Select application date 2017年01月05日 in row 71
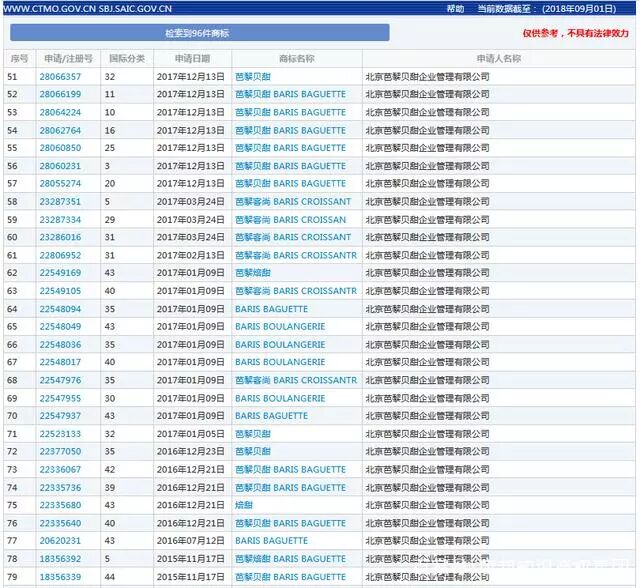The image size is (640, 588). [191, 434]
